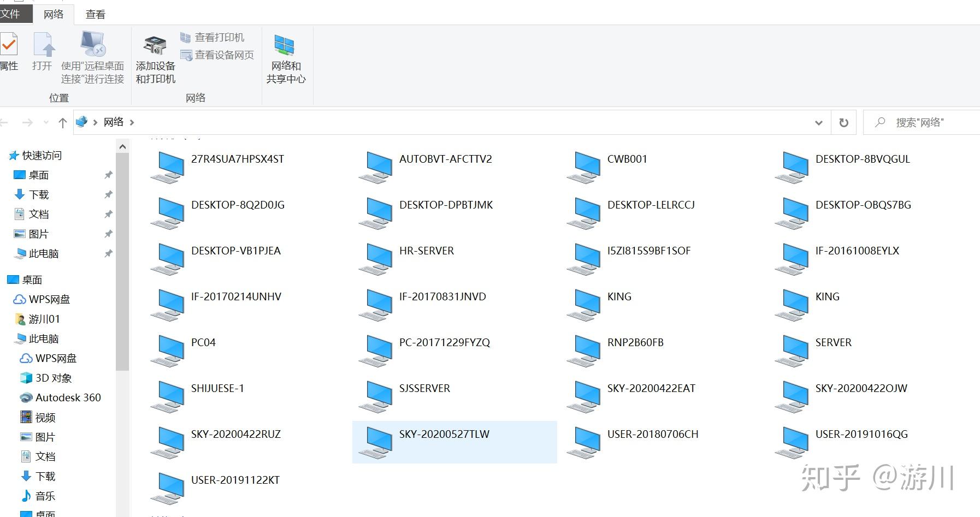This screenshot has height=517, width=980.
Task: Switch to the 网络 ribbon tab
Action: pos(54,14)
